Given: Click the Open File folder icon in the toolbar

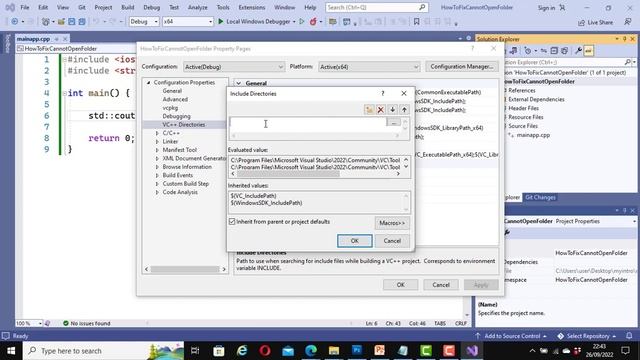Looking at the screenshot, I should pyautogui.click(x=61, y=21).
